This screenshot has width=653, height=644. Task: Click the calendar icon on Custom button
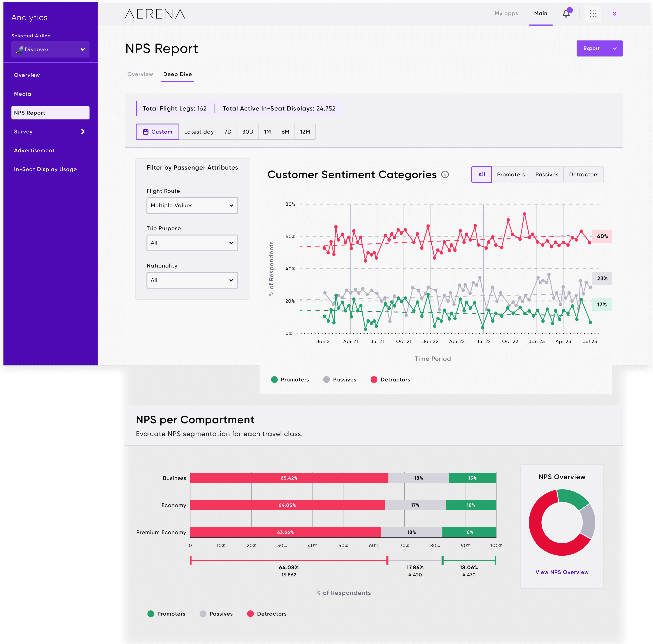click(x=146, y=132)
